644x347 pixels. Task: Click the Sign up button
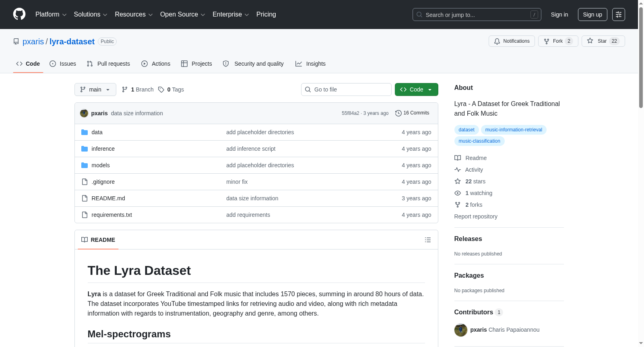[x=592, y=15]
